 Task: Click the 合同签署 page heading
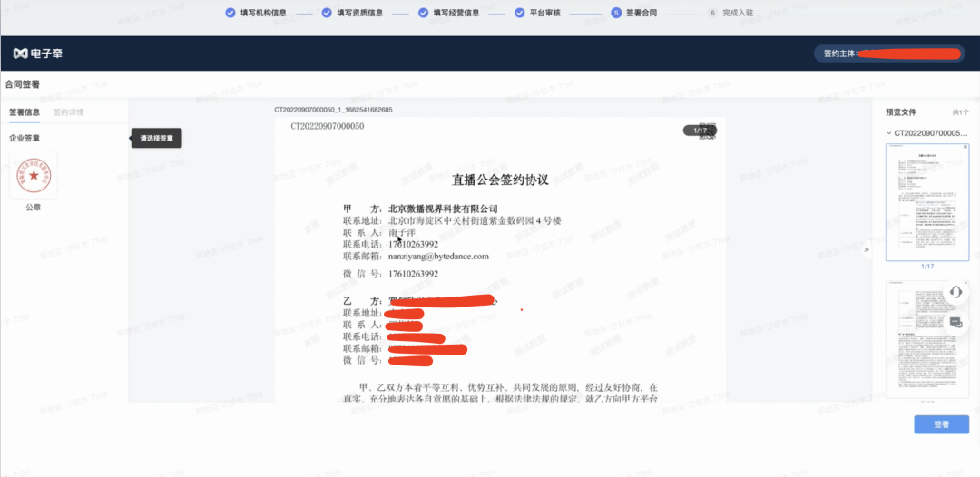coord(22,84)
